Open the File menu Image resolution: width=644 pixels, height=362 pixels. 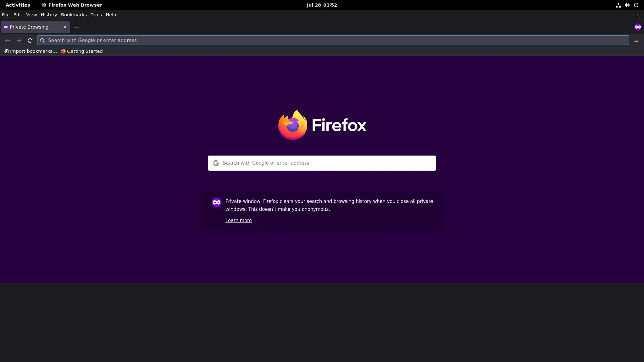coord(5,15)
